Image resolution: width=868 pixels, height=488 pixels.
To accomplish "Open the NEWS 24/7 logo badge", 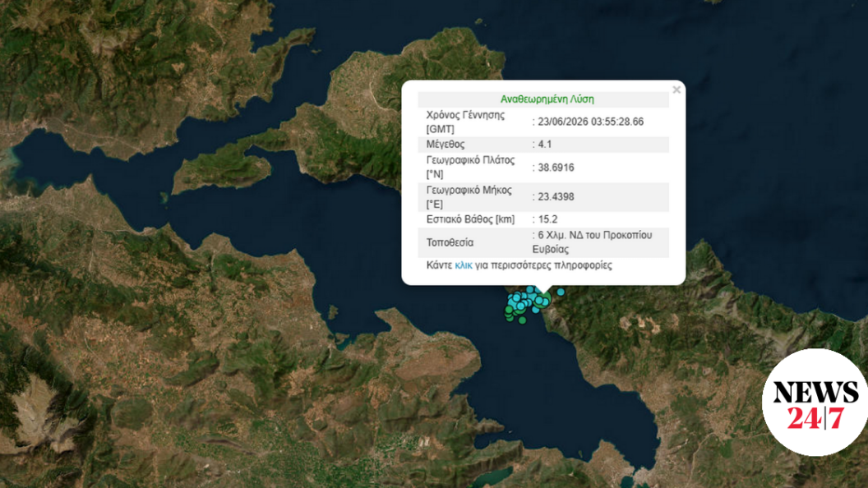I will pos(815,403).
